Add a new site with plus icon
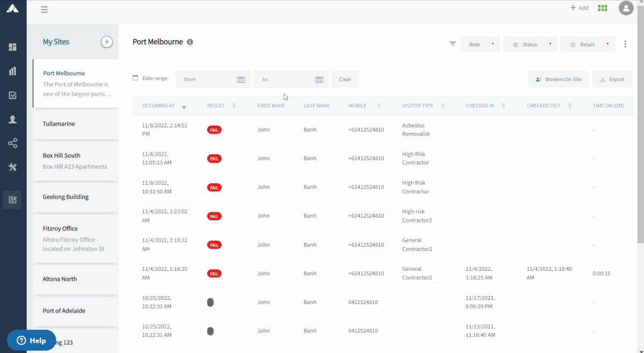The width and height of the screenshot is (644, 353). click(x=107, y=42)
